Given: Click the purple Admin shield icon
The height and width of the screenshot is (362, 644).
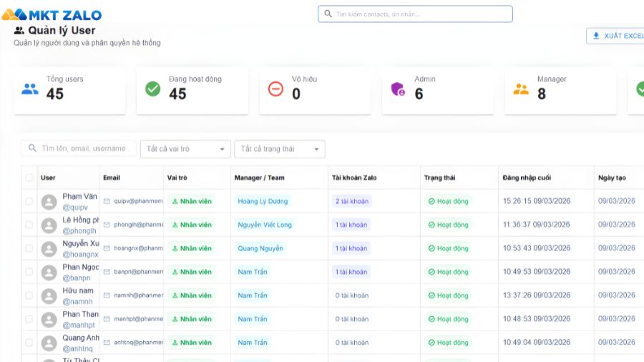Looking at the screenshot, I should pos(398,89).
